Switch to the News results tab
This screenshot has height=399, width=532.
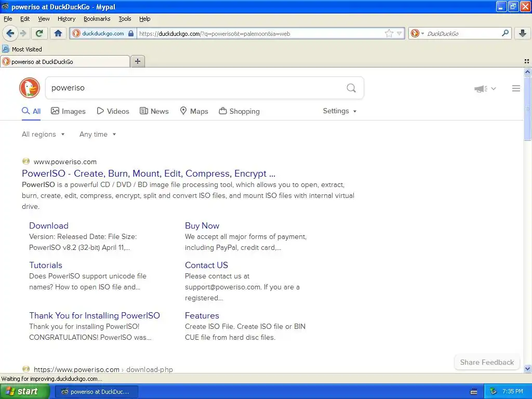point(154,111)
